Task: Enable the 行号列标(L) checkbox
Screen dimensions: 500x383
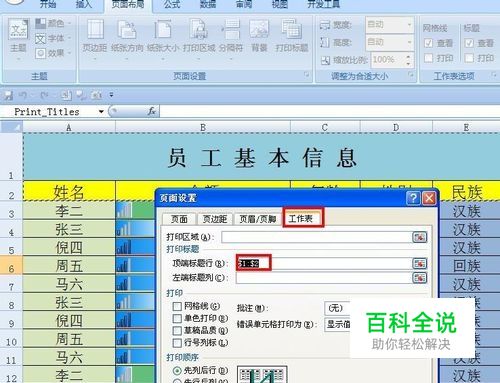Action: click(177, 342)
